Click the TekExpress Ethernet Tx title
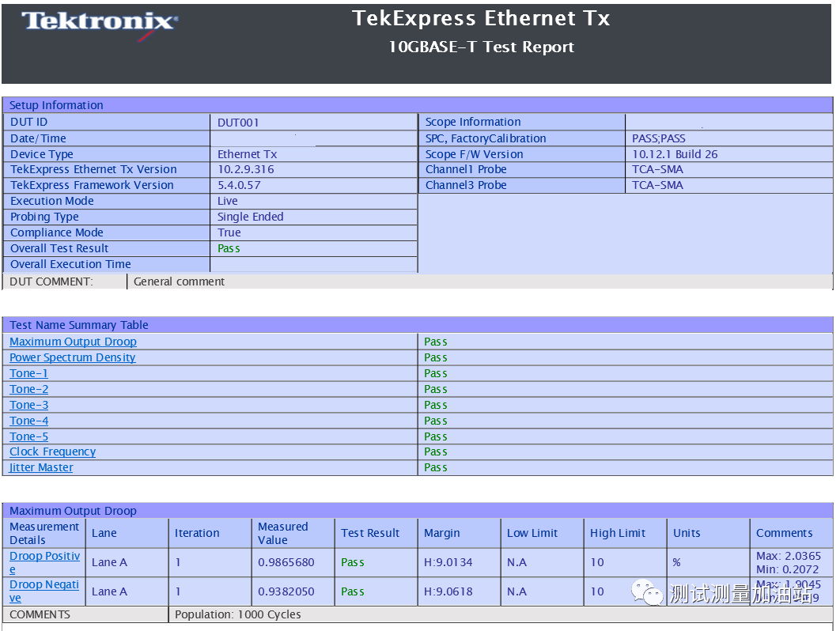 pyautogui.click(x=481, y=18)
